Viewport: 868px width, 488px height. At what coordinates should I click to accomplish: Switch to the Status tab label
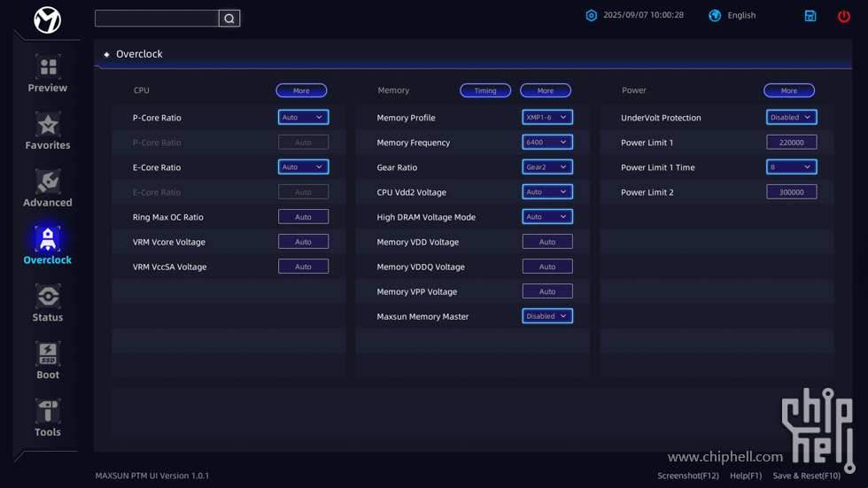[x=48, y=318]
